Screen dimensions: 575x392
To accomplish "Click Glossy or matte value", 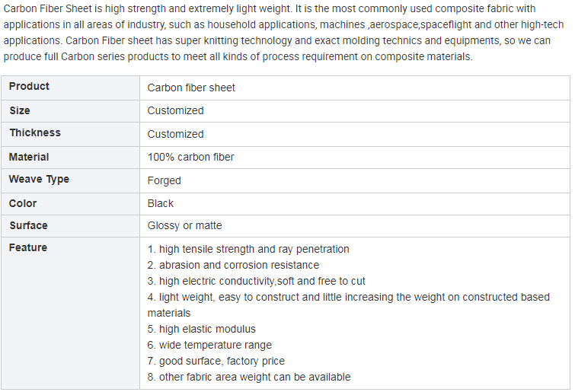I will click(184, 225).
